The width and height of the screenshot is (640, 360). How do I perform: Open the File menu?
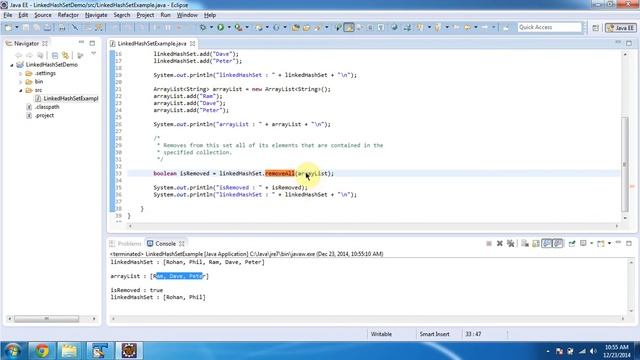tap(8, 15)
